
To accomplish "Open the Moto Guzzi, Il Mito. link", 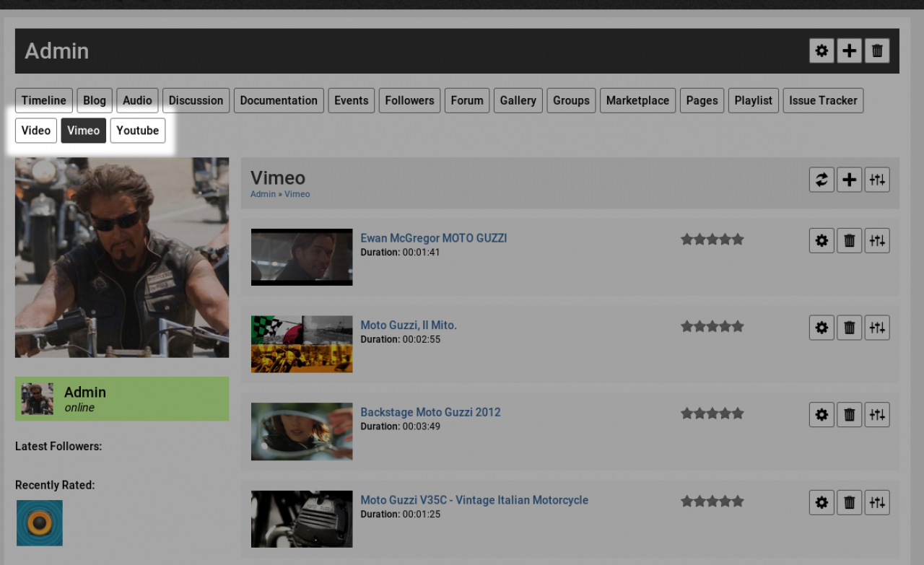I will tap(409, 325).
